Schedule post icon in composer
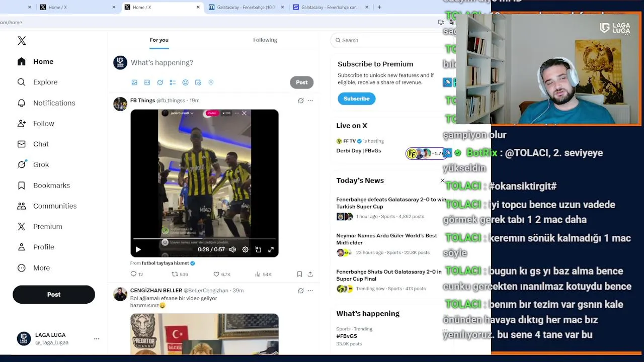The width and height of the screenshot is (644, 362). [x=198, y=82]
